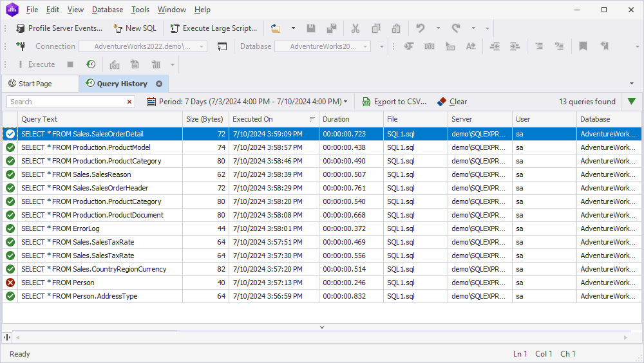Screen dimensions: 644x363
Task: Click the [@] icon in Execute toolbar
Action: pos(115,64)
